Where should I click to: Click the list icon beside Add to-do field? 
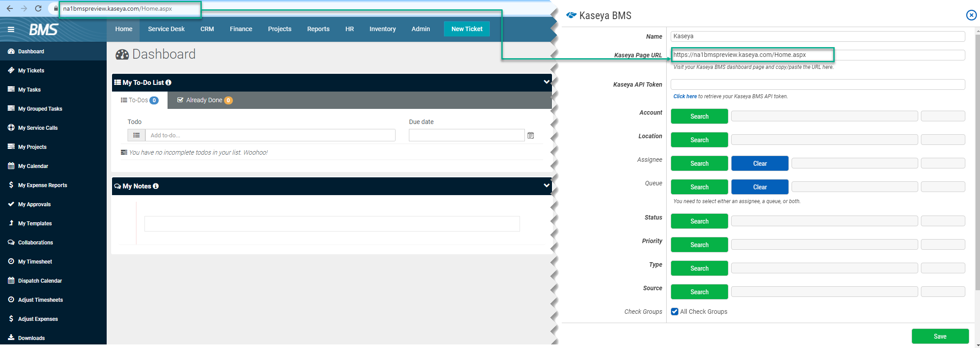click(136, 135)
